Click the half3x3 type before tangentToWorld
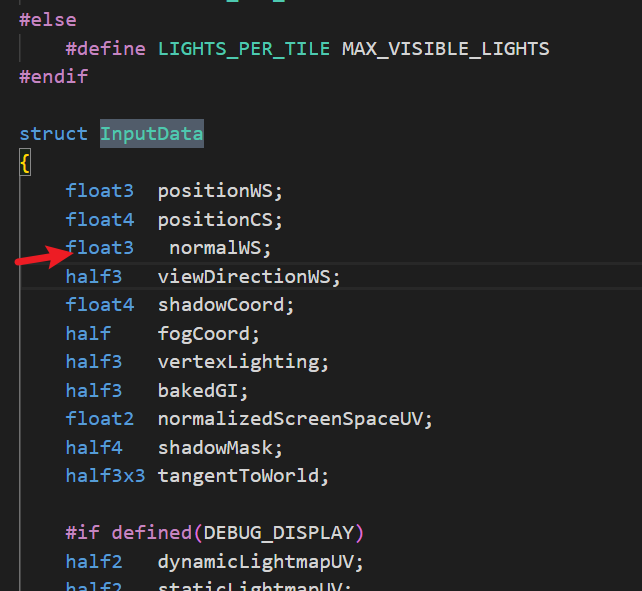 (x=105, y=476)
